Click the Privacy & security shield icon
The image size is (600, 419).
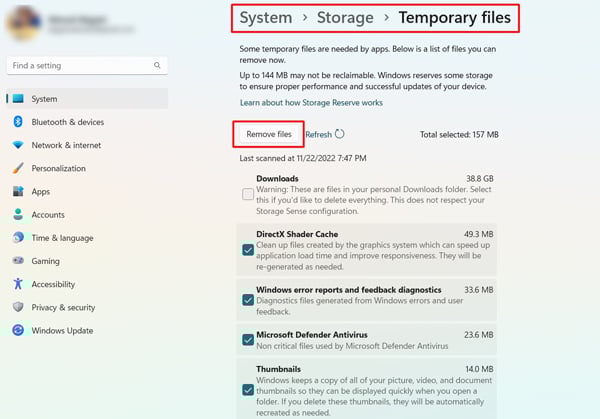18,307
